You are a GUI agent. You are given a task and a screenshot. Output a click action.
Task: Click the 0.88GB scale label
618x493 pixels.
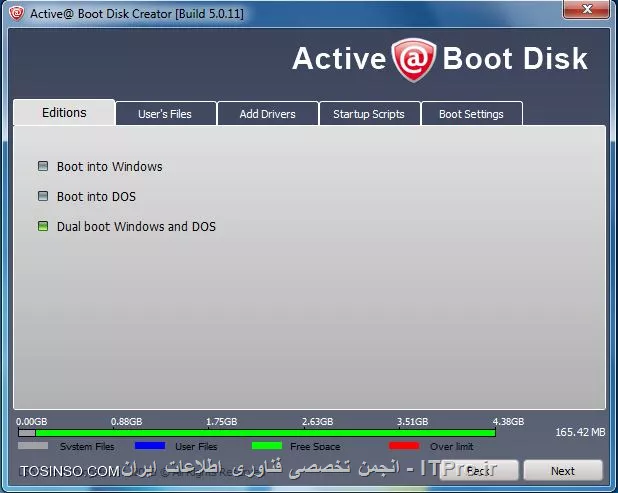[127, 421]
